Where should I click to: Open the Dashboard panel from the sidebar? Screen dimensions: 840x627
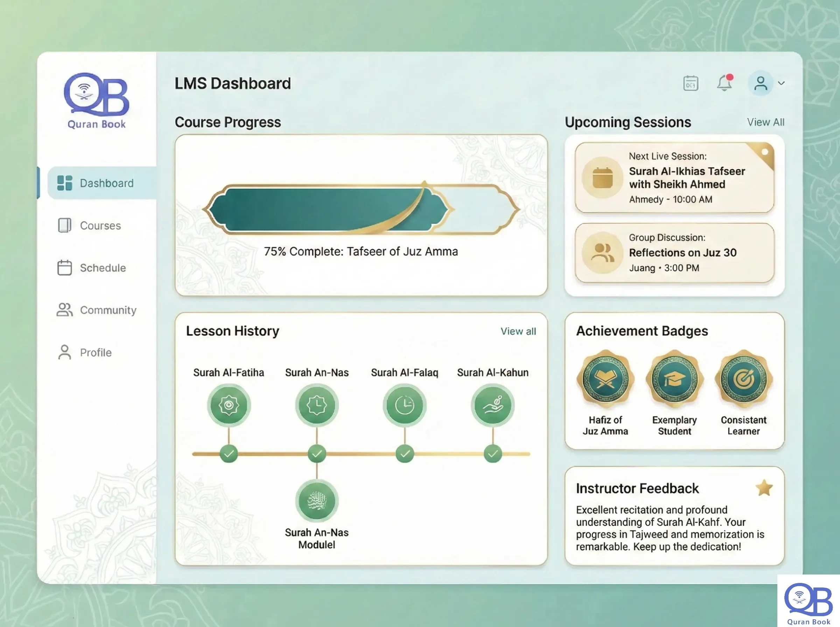(x=106, y=183)
